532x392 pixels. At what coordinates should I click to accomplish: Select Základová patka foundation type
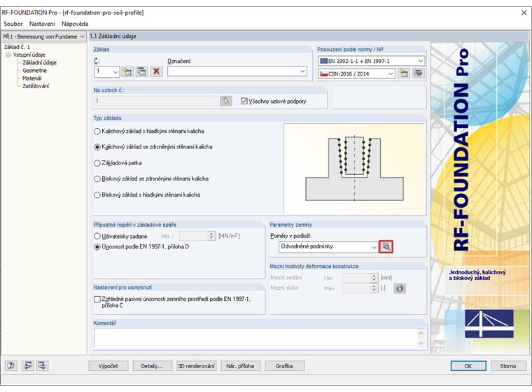97,163
